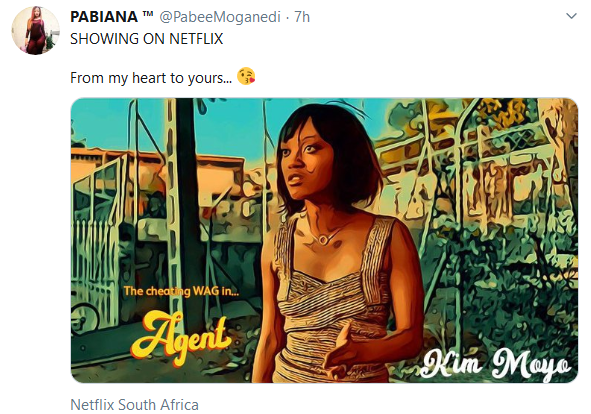This screenshot has height=414, width=591.
Task: Click the round necklace pendant in image
Action: click(323, 239)
